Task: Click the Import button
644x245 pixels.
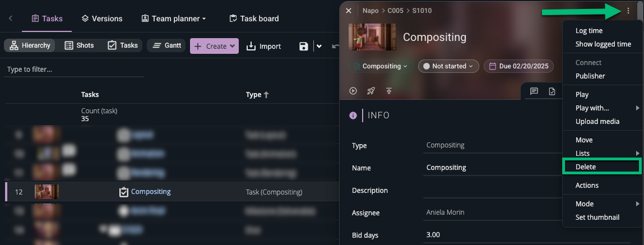Action: 263,46
